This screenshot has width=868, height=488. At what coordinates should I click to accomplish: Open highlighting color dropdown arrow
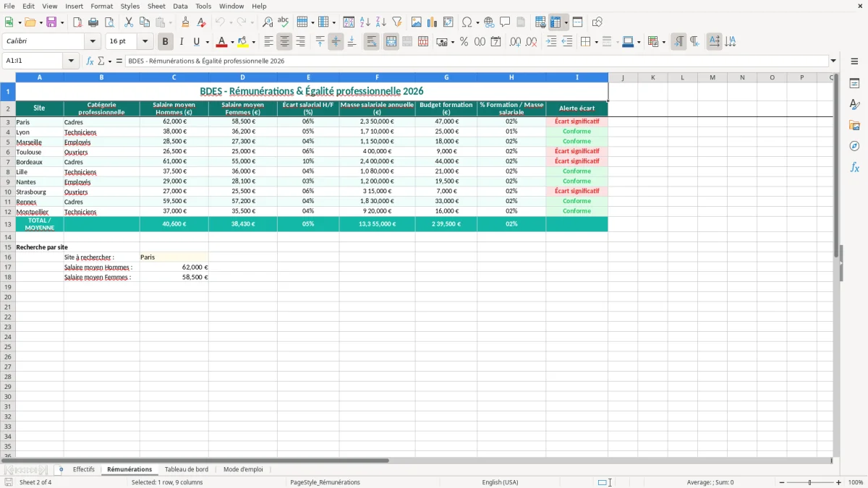pyautogui.click(x=253, y=42)
